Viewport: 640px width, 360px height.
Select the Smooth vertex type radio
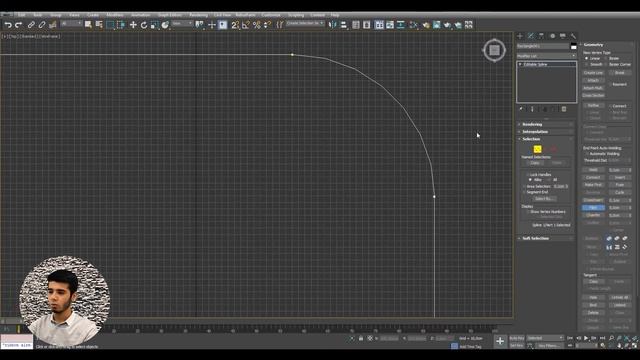(587, 64)
